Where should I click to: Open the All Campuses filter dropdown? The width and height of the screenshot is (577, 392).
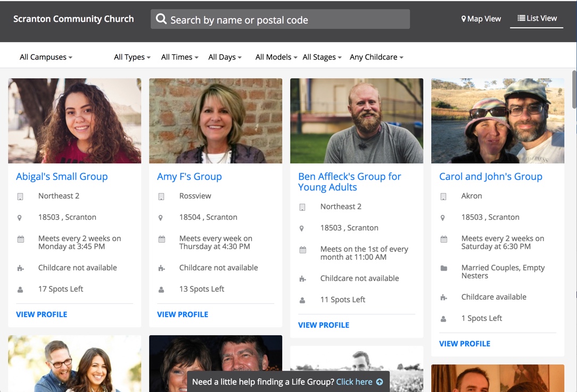[x=46, y=57]
